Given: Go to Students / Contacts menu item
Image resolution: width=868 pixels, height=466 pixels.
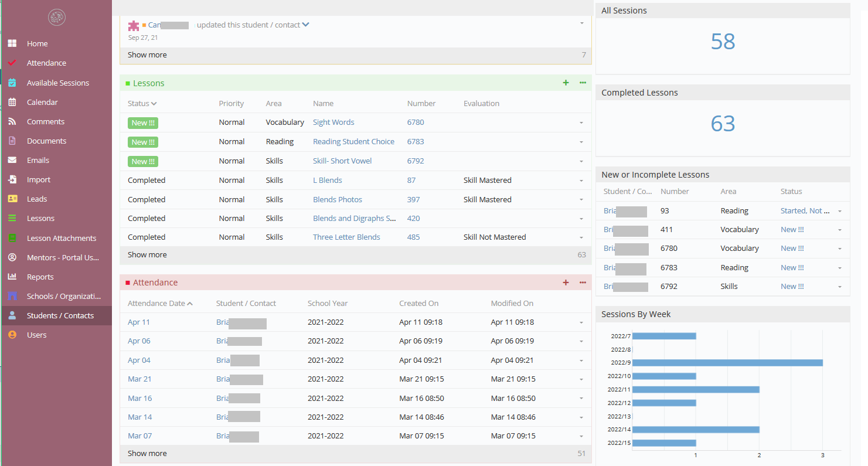Looking at the screenshot, I should coord(60,316).
